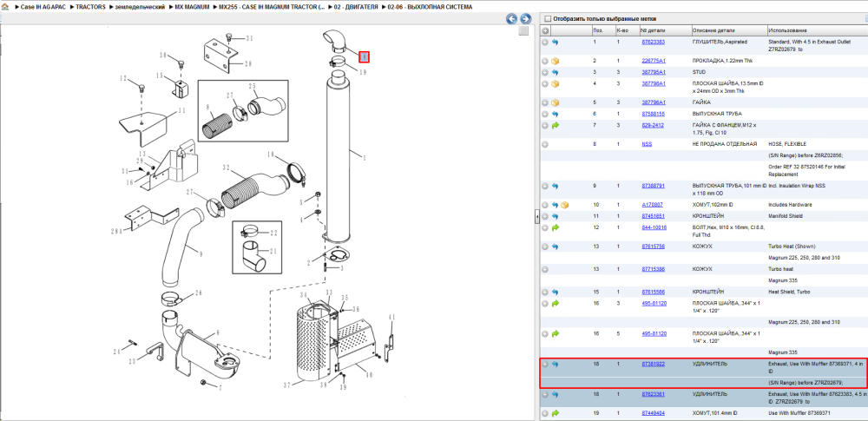Open the NSS part link
This screenshot has height=421, width=868.
tap(647, 144)
